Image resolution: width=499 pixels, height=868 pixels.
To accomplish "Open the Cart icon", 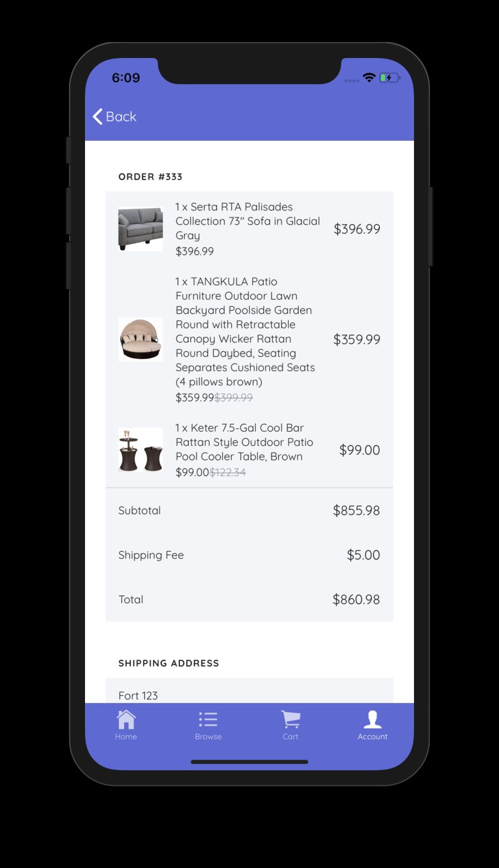I will [x=290, y=719].
